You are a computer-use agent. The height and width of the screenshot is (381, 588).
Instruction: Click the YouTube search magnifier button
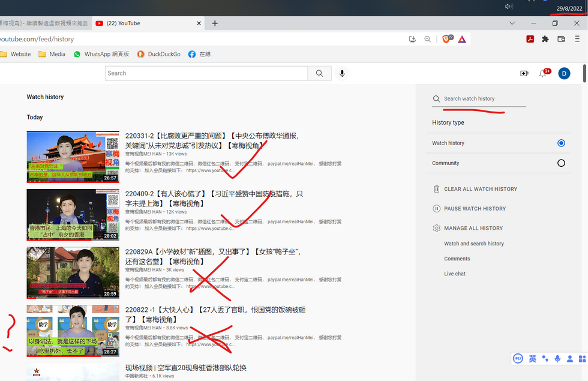(x=319, y=73)
